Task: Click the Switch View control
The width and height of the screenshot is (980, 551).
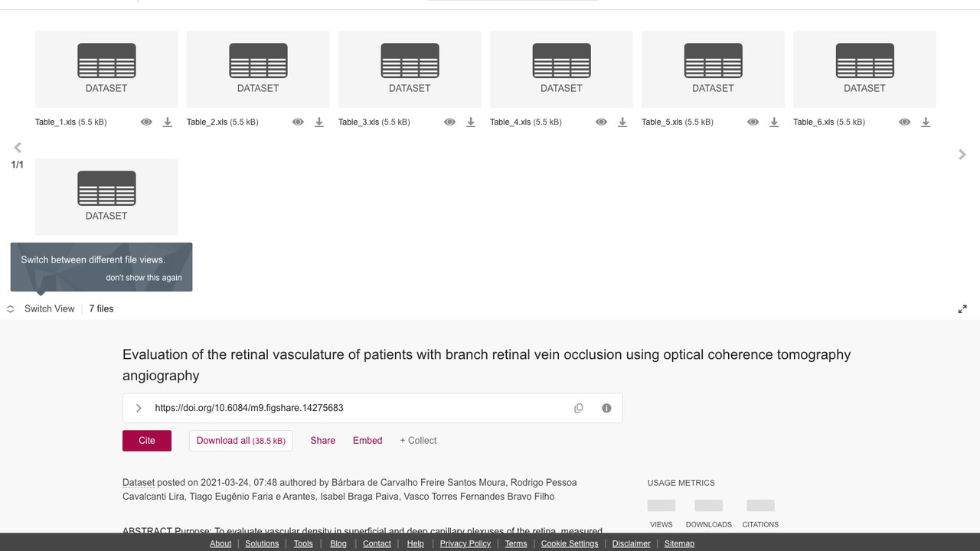Action: tap(41, 308)
